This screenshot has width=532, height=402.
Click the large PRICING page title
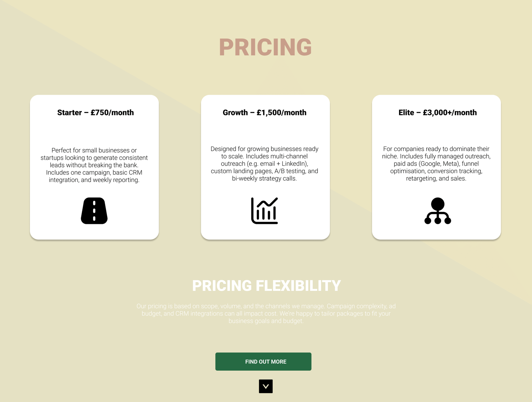tap(265, 47)
